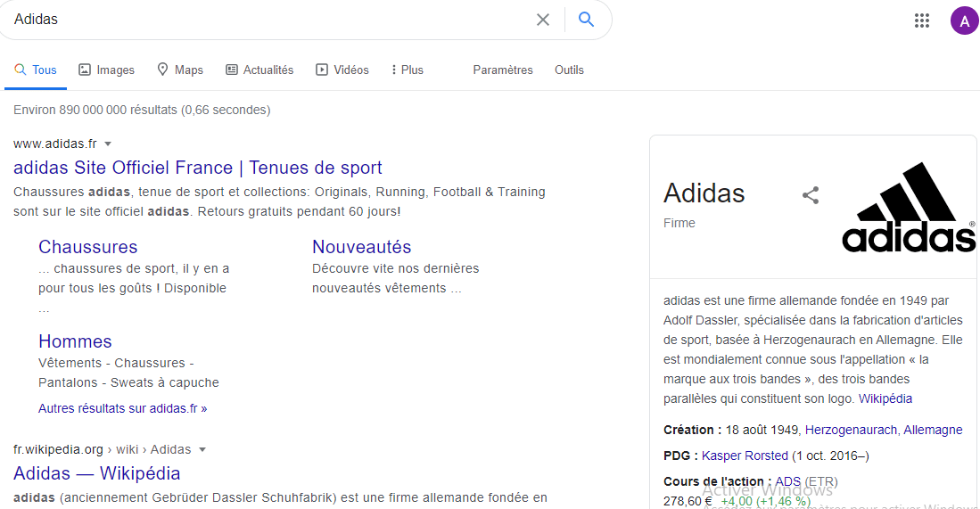Screen dimensions: 980x509
Task: Open Paramètres menu
Action: (503, 70)
